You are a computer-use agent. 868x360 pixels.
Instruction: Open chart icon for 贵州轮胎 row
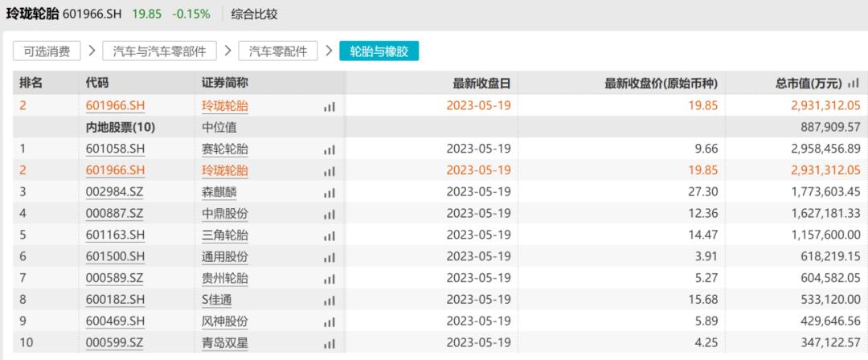(330, 279)
